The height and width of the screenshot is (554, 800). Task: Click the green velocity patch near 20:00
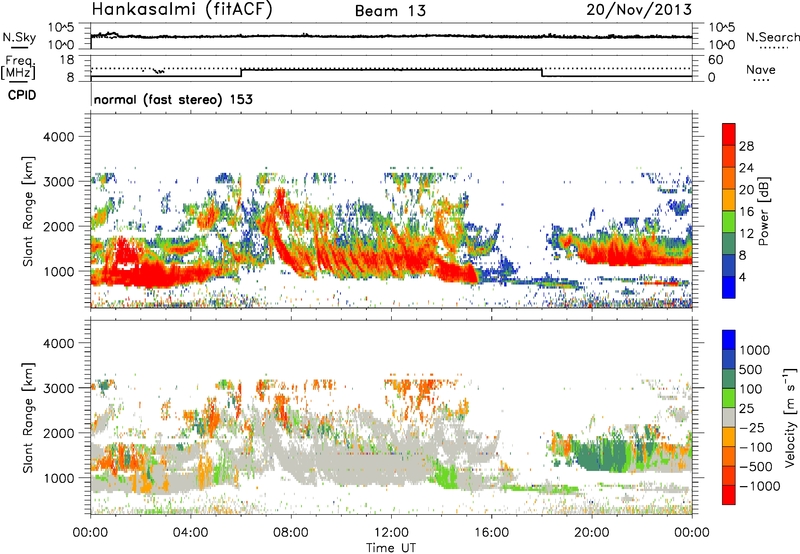pyautogui.click(x=602, y=456)
